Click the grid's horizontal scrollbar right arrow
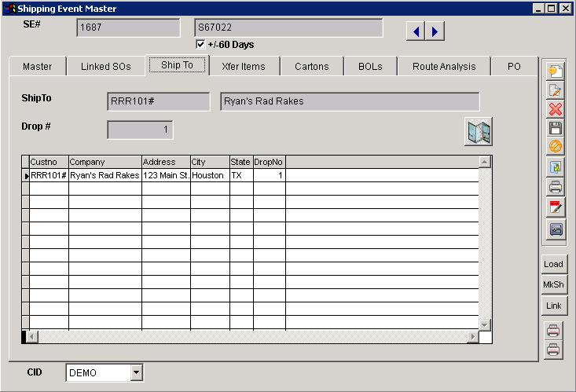The height and width of the screenshot is (392, 576). click(x=473, y=337)
